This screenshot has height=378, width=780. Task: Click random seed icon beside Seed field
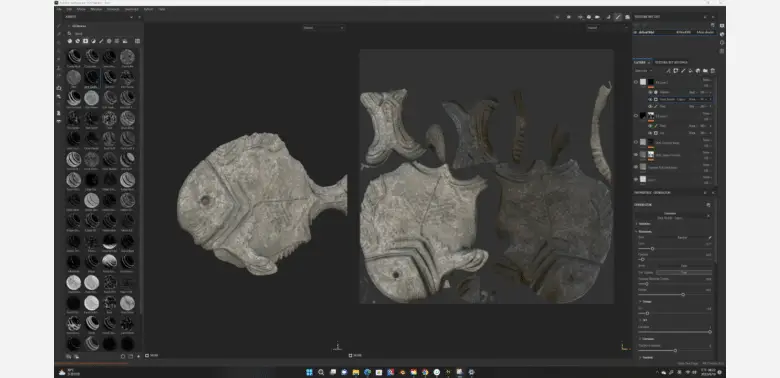tap(710, 238)
